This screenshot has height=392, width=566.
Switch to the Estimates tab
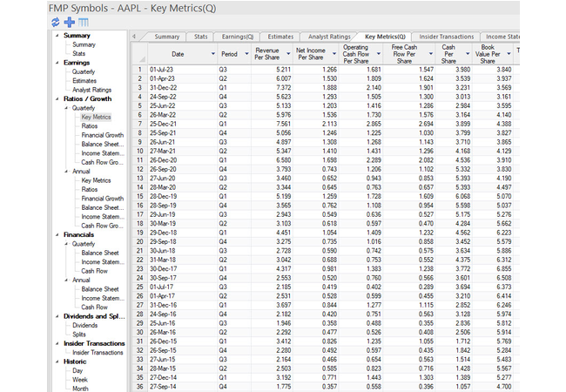280,37
